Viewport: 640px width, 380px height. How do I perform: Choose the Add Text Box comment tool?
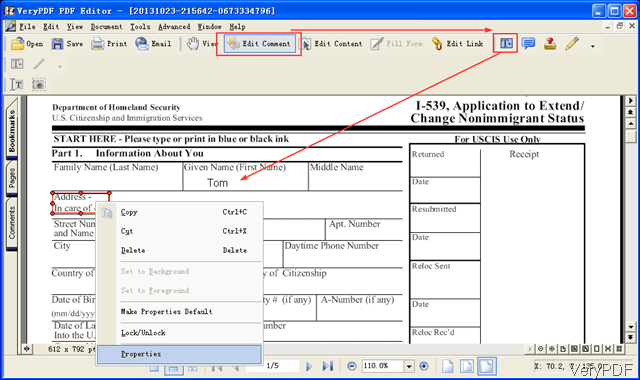pyautogui.click(x=506, y=43)
